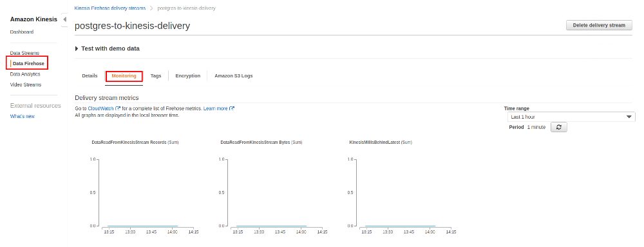Screen dimensions: 644x247
Task: Open the Time range dropdown
Action: coord(571,117)
